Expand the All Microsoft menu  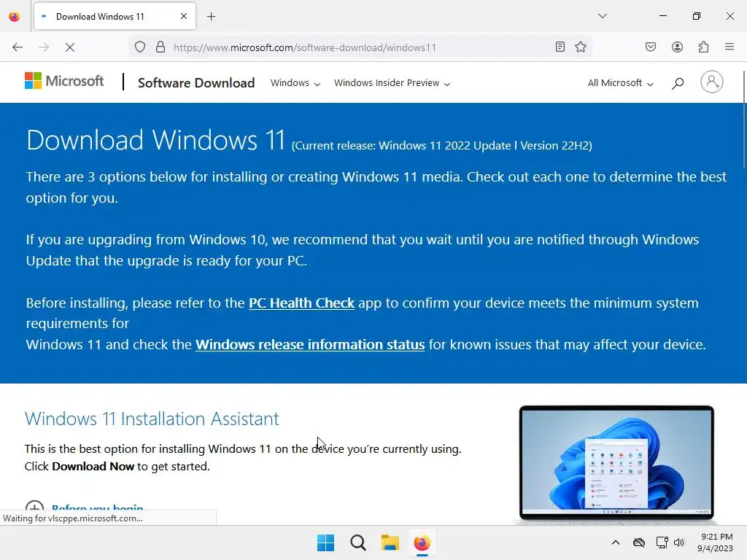(621, 83)
